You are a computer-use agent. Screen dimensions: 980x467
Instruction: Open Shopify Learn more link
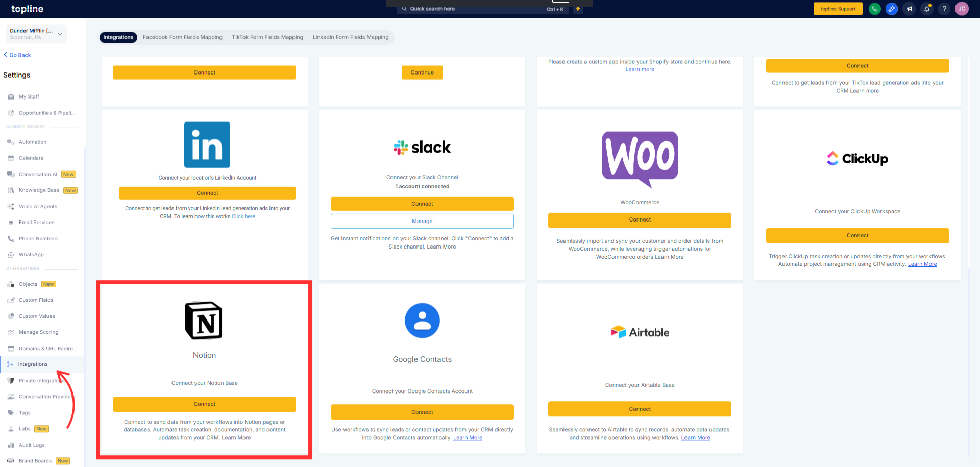click(640, 69)
